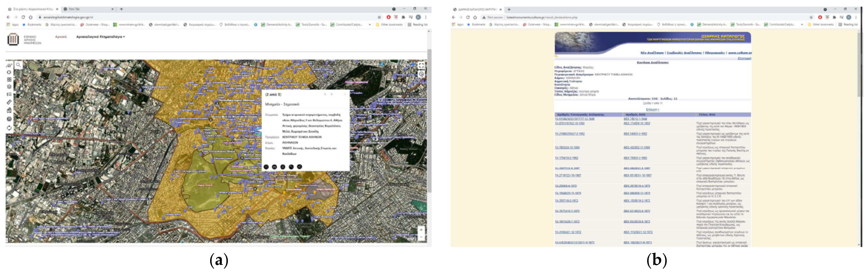The width and height of the screenshot is (868, 276).
Task: Click the map search magnifier icon
Action: click(x=19, y=65)
